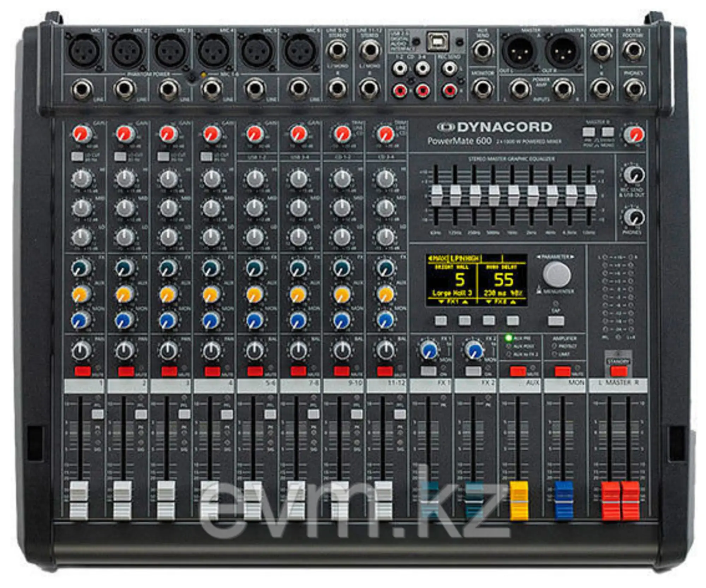Grab the 1kHz graphic equalizer slider
Viewport: 706px width, 588px height.
[513, 196]
